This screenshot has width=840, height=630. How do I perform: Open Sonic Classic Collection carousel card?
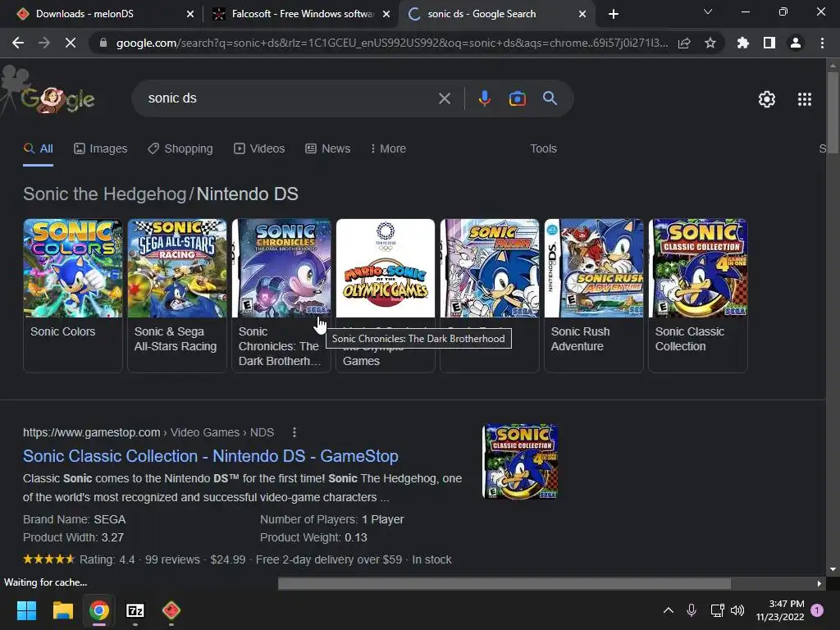coord(697,295)
